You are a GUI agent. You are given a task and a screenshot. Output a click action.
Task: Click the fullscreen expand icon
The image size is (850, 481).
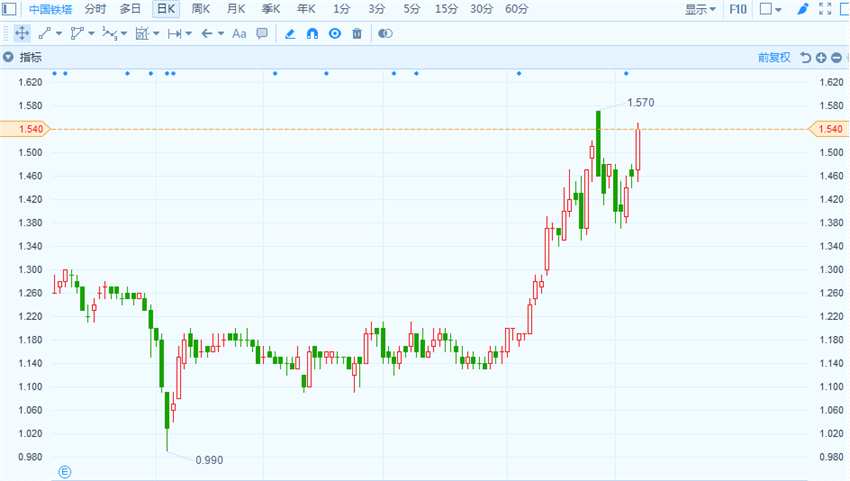click(x=825, y=9)
